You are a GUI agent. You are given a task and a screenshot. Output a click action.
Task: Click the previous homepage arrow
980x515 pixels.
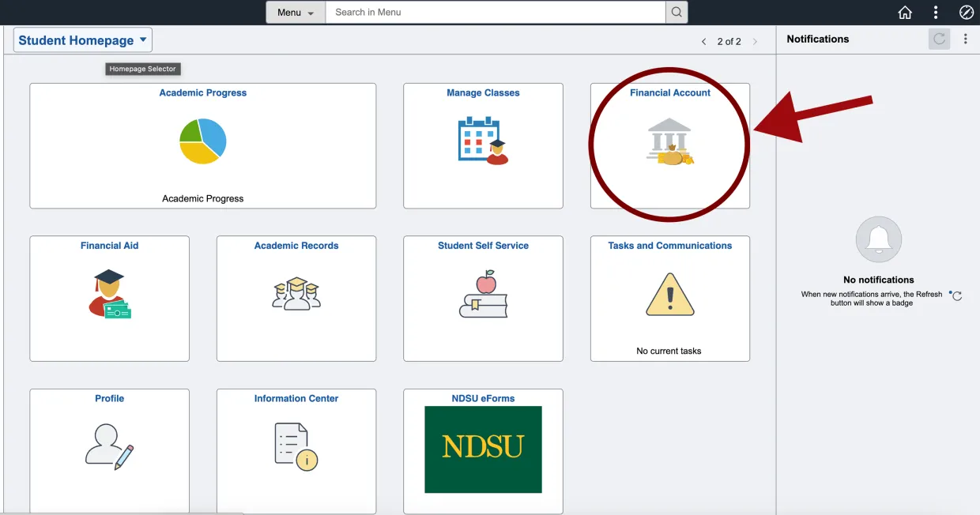pyautogui.click(x=703, y=40)
